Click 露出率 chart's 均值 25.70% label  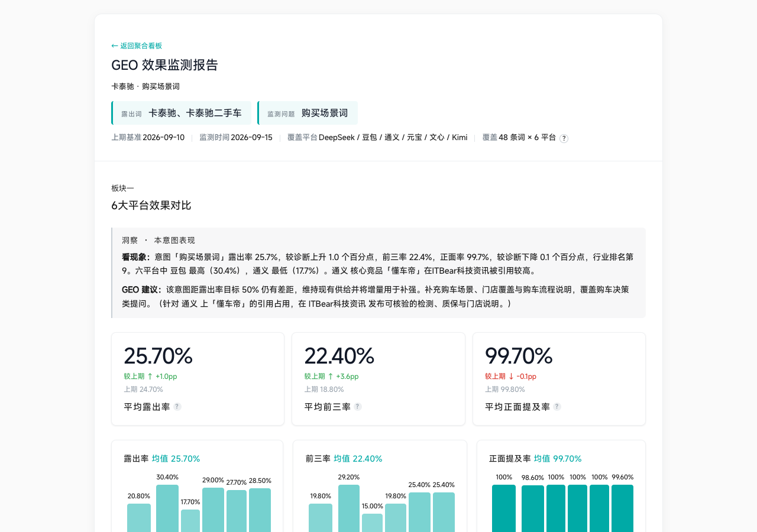(x=176, y=459)
